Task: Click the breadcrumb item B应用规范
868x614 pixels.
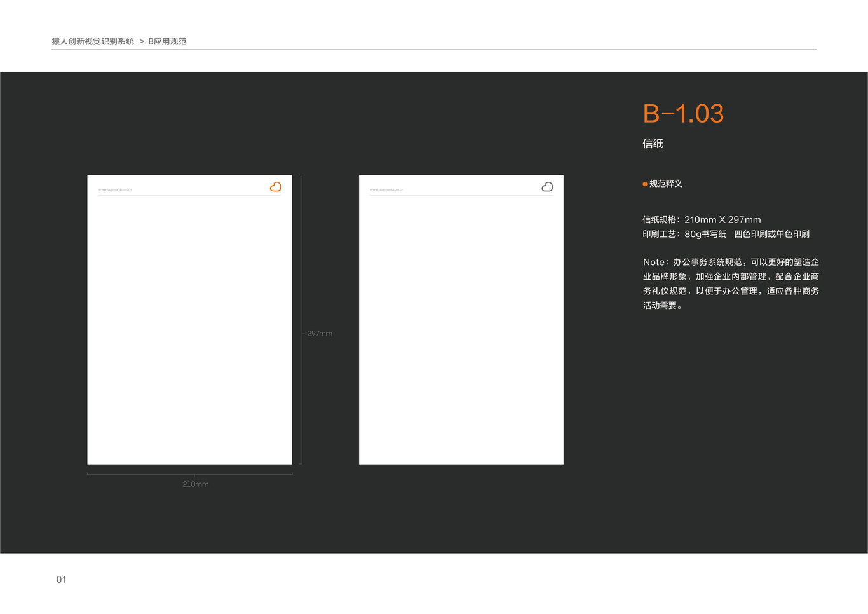Action: [x=167, y=41]
